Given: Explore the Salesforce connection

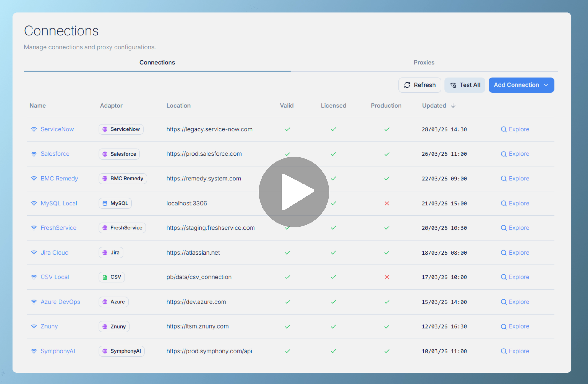Looking at the screenshot, I should [515, 154].
